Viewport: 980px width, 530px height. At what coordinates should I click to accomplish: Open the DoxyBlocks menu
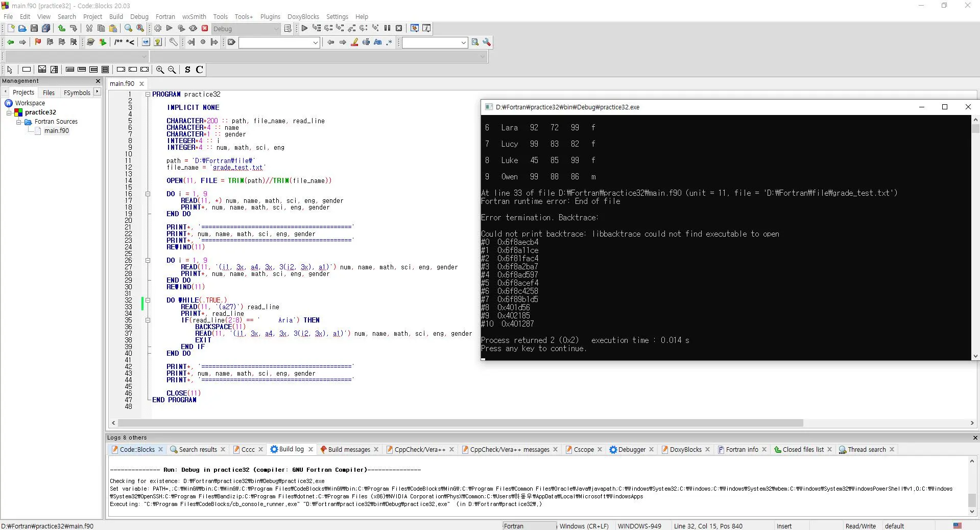(x=302, y=16)
